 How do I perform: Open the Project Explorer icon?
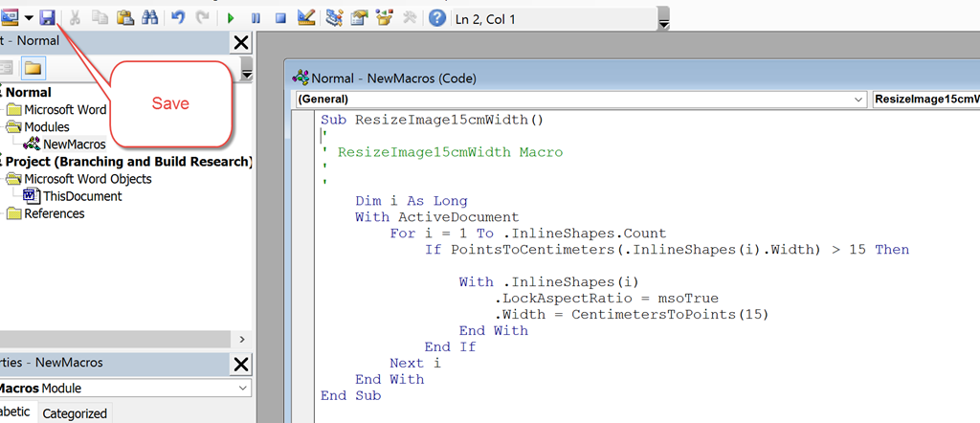[334, 18]
